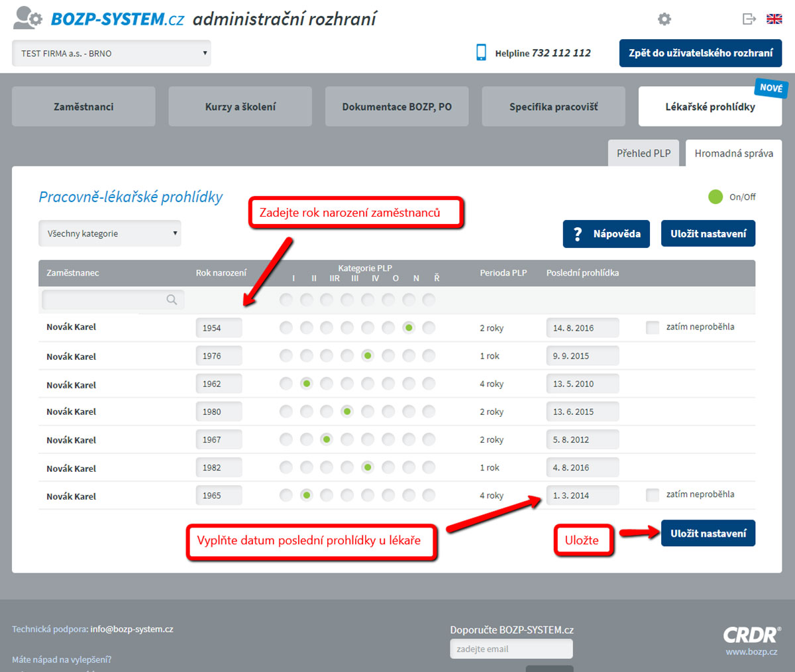Select category II for employee born 1954
Image resolution: width=795 pixels, height=672 pixels.
coord(306,327)
